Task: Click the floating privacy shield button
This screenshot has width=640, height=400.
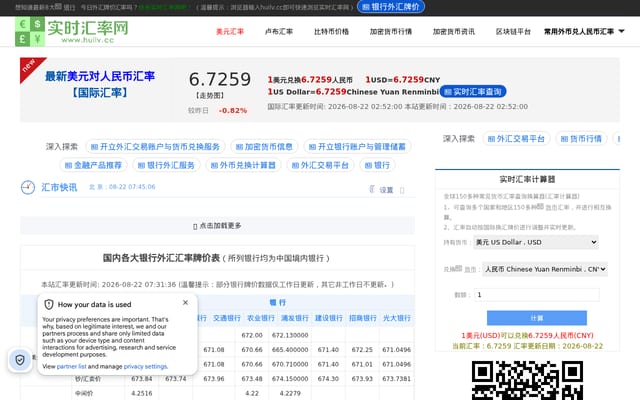Action: pyautogui.click(x=20, y=360)
